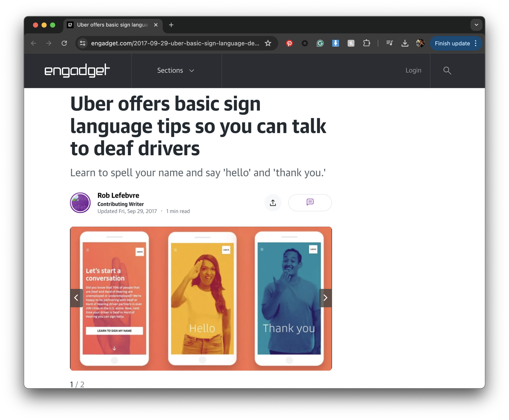This screenshot has width=509, height=420.
Task: Click the browser back arrow
Action: click(34, 43)
